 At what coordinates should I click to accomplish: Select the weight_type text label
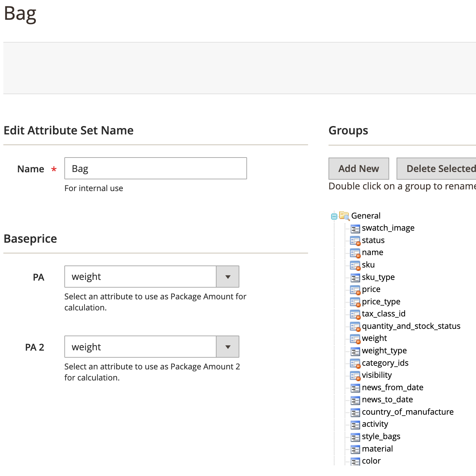point(384,351)
